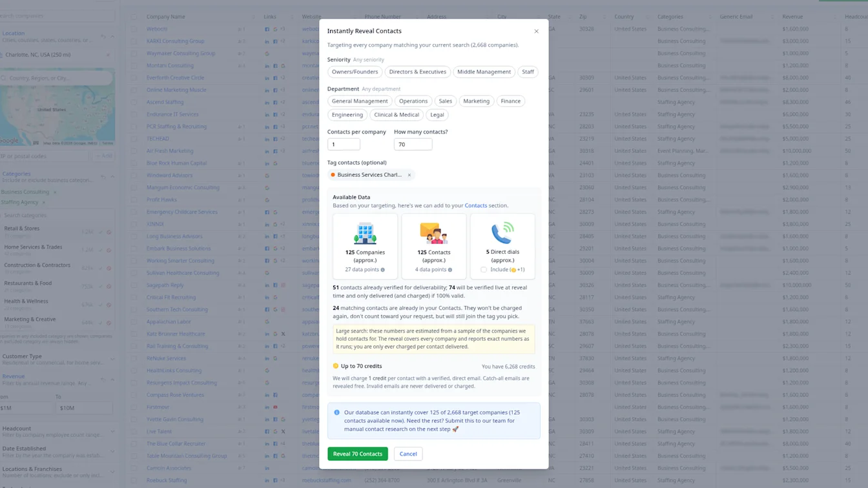Sort by Country column header
The width and height of the screenshot is (868, 488).
tap(624, 17)
